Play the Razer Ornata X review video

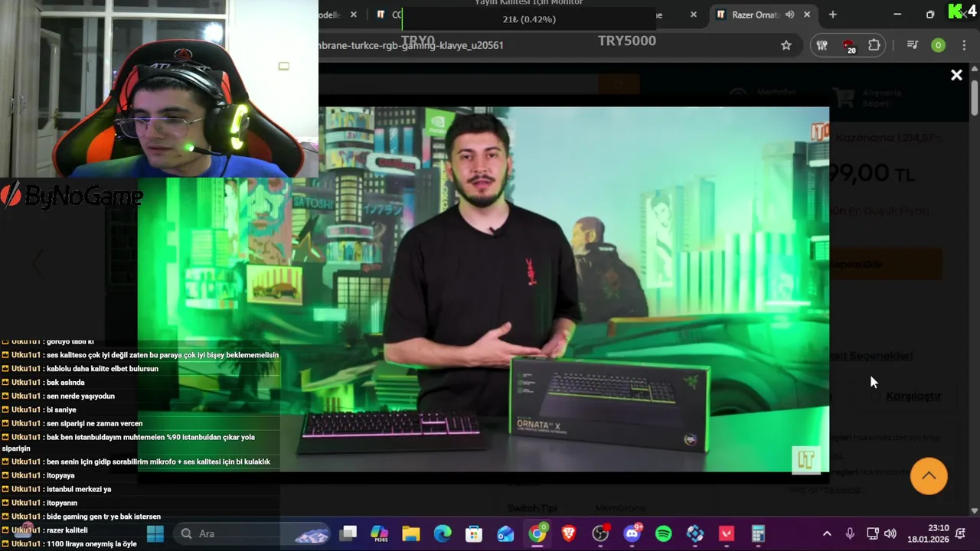pos(483,289)
